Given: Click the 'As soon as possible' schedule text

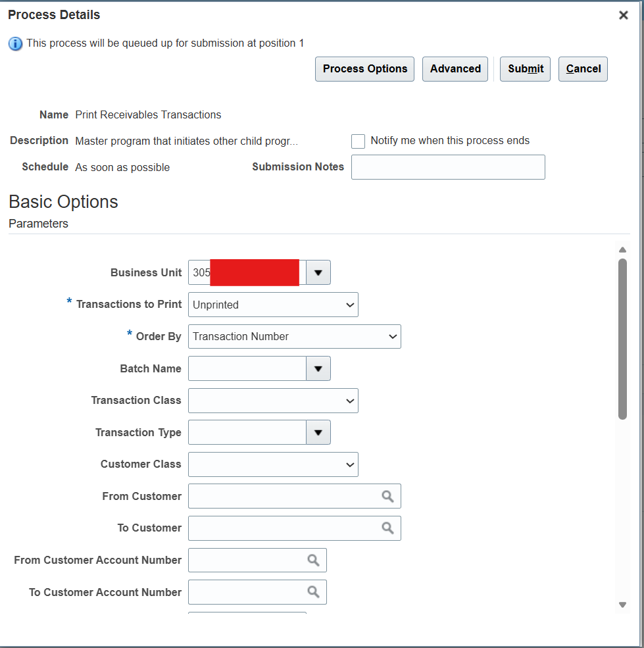Looking at the screenshot, I should [122, 167].
